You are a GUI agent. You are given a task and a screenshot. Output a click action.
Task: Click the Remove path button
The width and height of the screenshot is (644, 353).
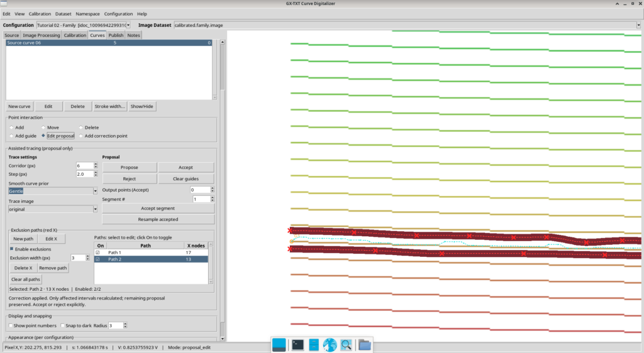point(53,268)
